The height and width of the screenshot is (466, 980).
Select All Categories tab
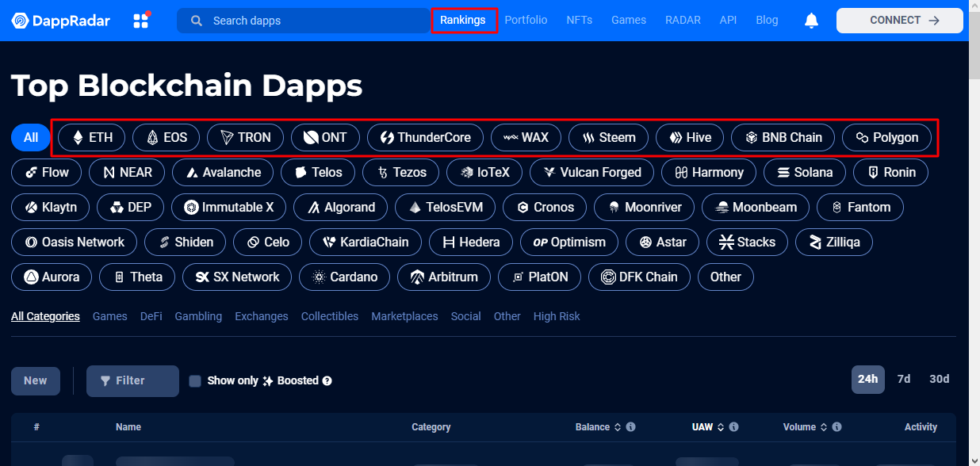click(45, 316)
